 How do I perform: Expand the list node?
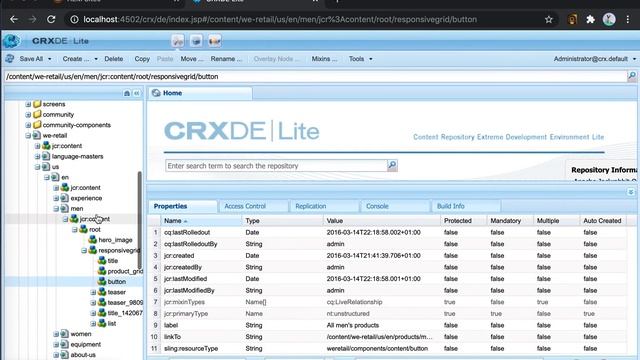[x=93, y=323]
